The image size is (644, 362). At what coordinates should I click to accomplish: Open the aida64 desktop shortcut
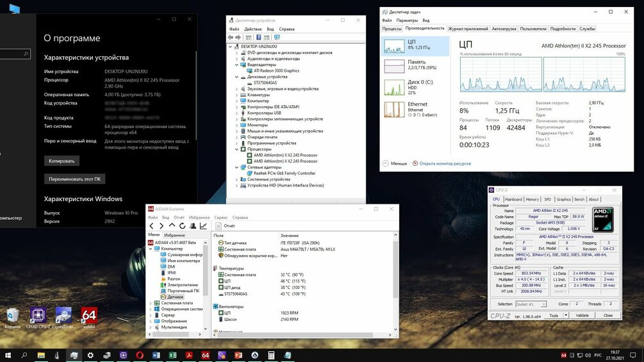(x=89, y=318)
